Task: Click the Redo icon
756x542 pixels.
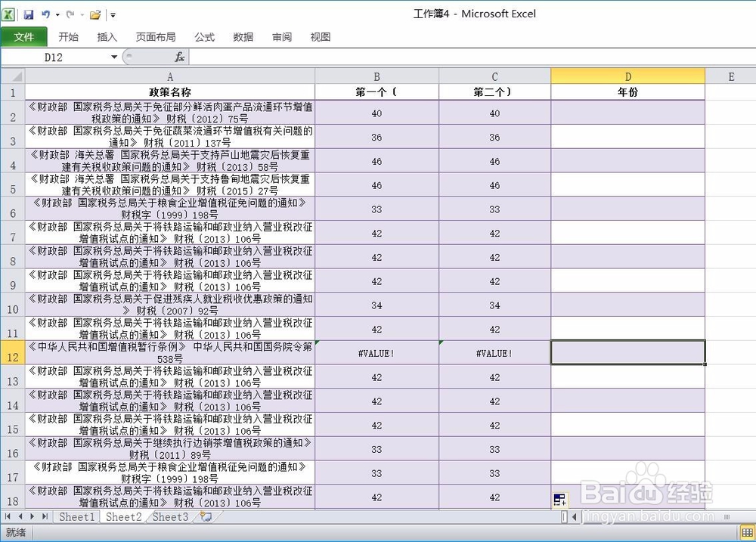Action: point(70,14)
